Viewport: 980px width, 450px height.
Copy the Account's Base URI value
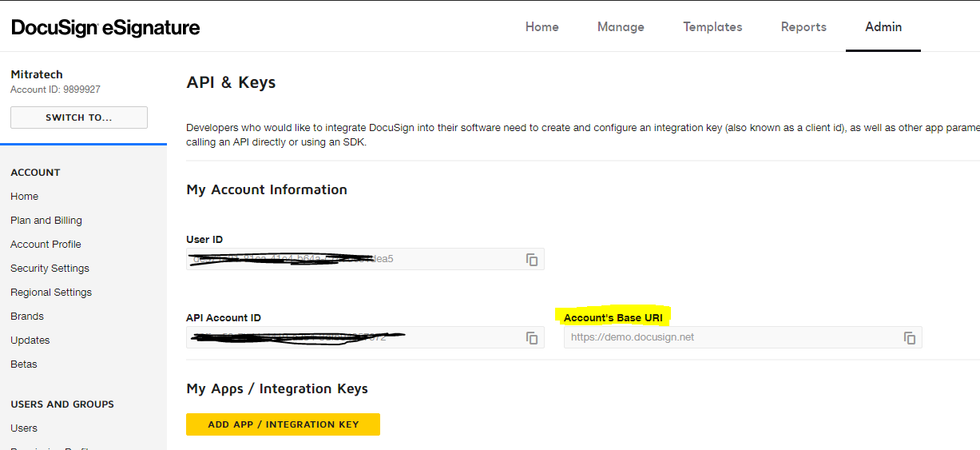pos(910,338)
